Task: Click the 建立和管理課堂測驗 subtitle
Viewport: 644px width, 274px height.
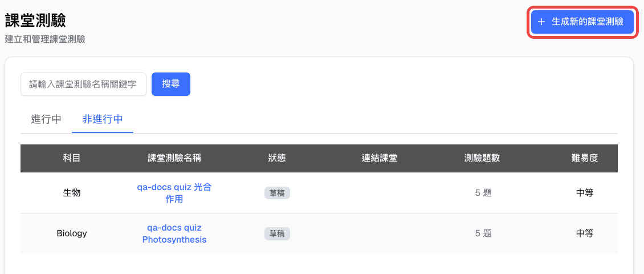Action: click(45, 39)
